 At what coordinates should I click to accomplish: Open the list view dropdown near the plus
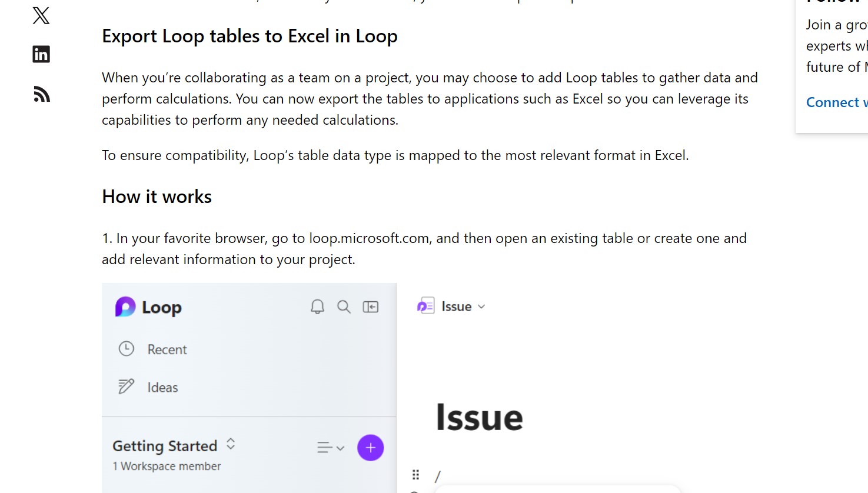point(330,448)
